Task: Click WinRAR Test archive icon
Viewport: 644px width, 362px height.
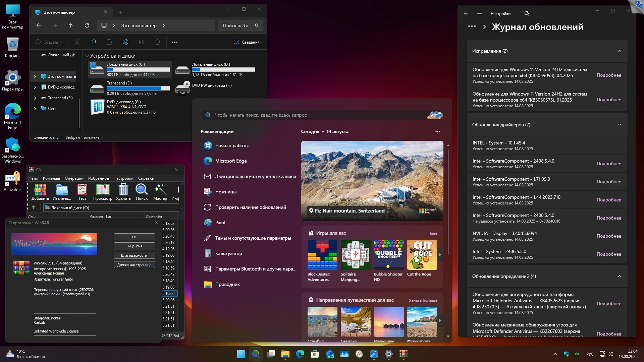Action: tap(82, 190)
